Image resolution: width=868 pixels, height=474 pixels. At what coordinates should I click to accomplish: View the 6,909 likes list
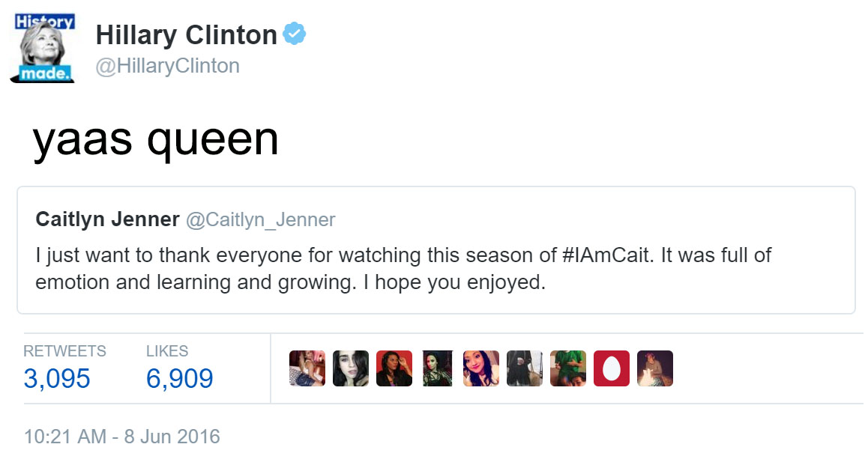coord(180,378)
